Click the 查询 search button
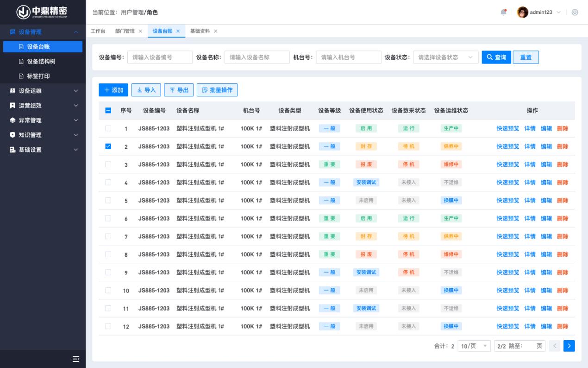Screen dimensions: 588x368 (496, 57)
